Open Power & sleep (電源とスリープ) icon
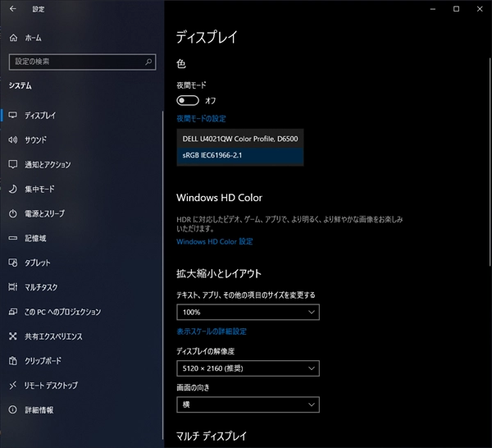The width and height of the screenshot is (492, 448). click(13, 213)
